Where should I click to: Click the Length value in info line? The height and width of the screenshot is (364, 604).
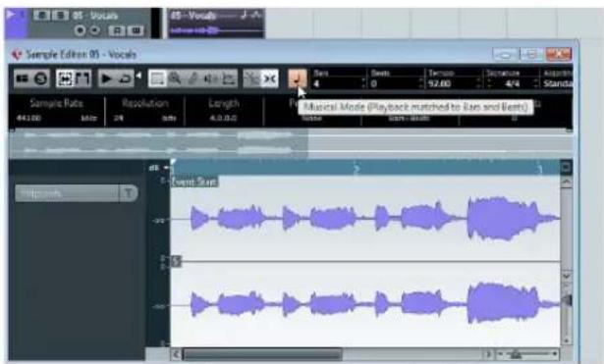(223, 118)
